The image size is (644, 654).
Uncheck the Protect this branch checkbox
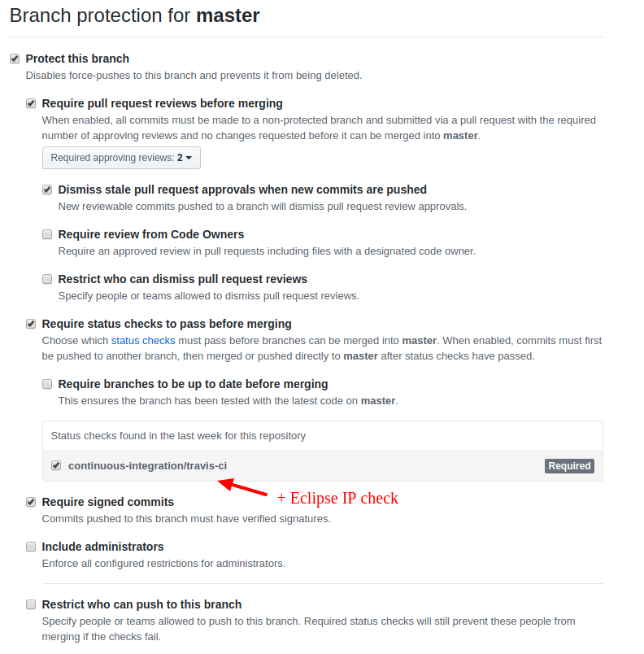pyautogui.click(x=14, y=58)
